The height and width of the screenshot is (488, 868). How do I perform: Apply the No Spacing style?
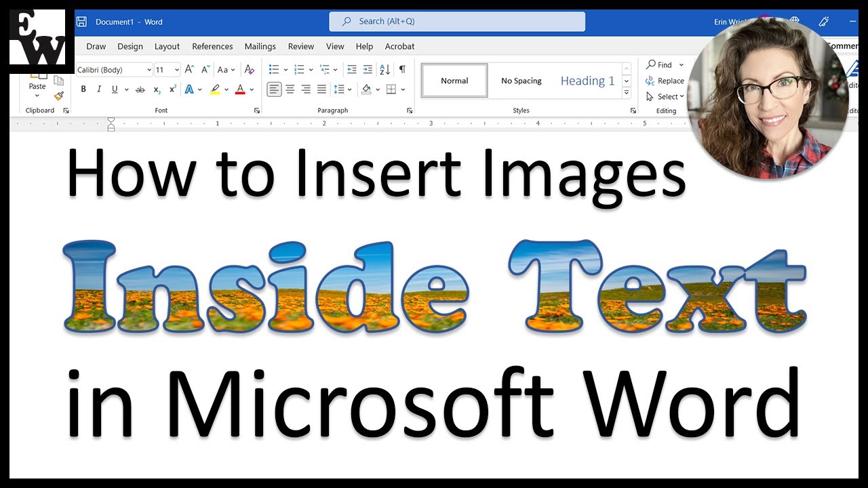(521, 81)
